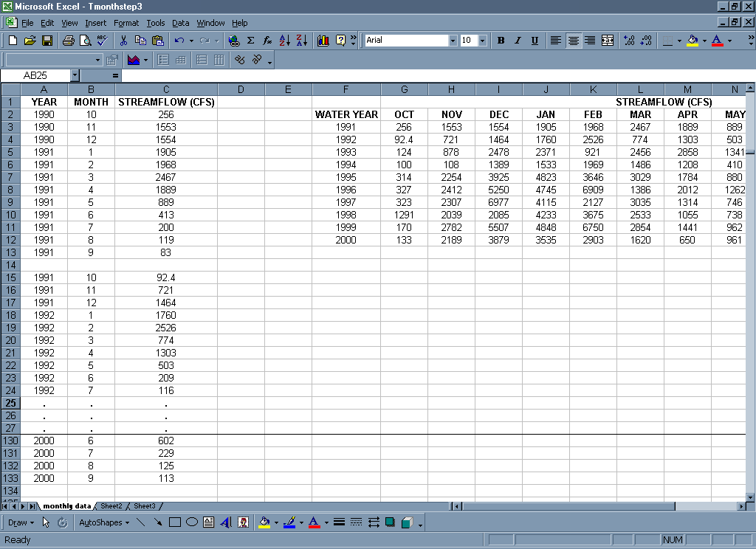Screen dimensions: 756x549
Task: Switch to the Sheet2 tab
Action: point(111,506)
